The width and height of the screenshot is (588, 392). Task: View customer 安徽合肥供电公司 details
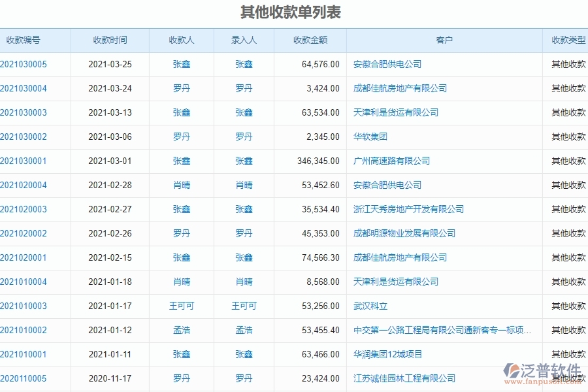(385, 64)
